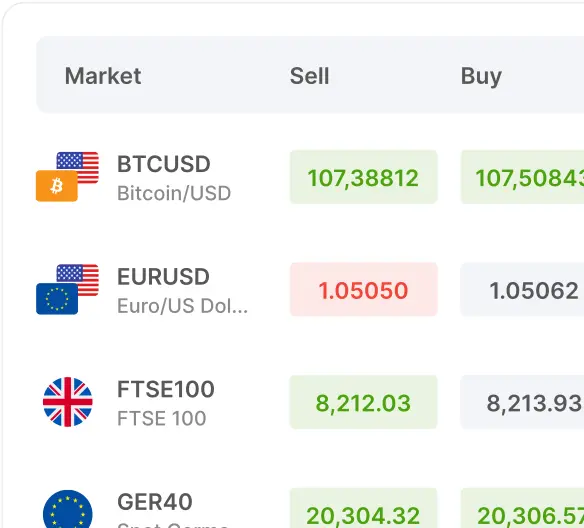Select the BTCUSD sell price 107,38812
Viewport: 584px width, 528px height.
(364, 177)
